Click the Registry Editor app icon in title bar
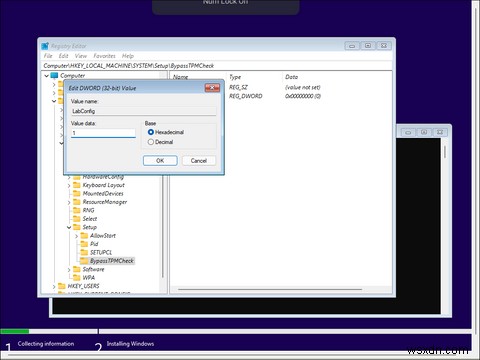Viewport: 480px width, 360px height. (x=45, y=46)
